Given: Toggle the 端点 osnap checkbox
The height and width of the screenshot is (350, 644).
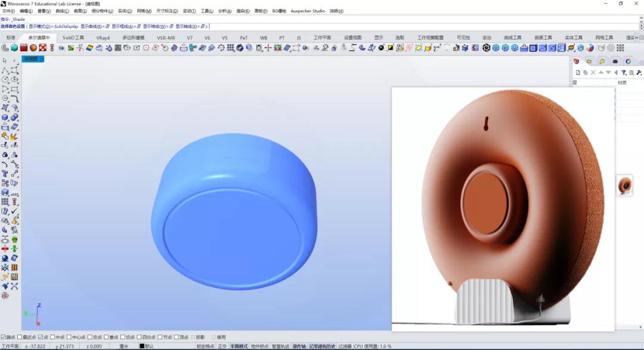Looking at the screenshot, I should (4, 337).
